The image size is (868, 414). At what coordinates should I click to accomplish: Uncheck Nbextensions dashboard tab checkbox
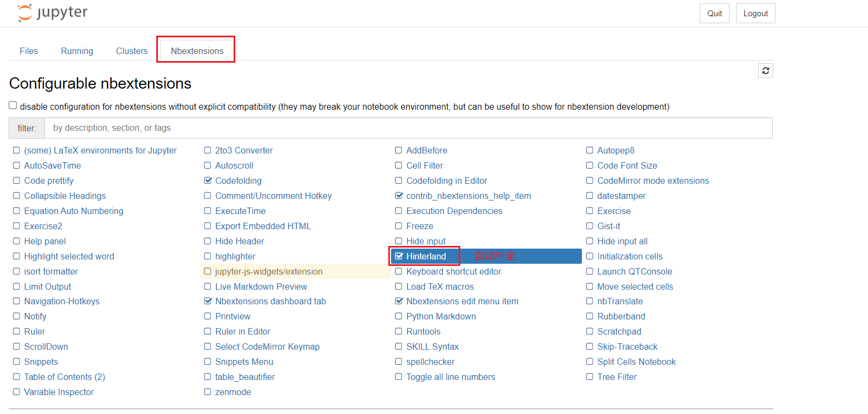208,301
